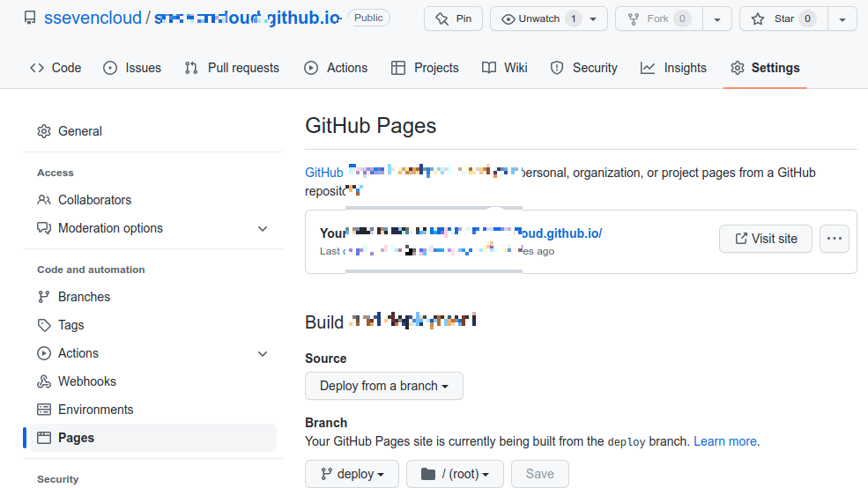This screenshot has width=868, height=488.
Task: Select the Settings tab
Action: click(765, 68)
